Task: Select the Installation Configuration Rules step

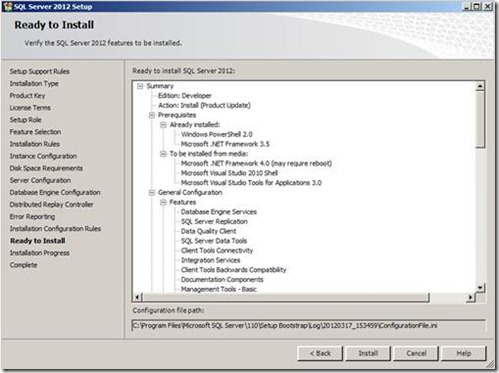Action: [55, 229]
